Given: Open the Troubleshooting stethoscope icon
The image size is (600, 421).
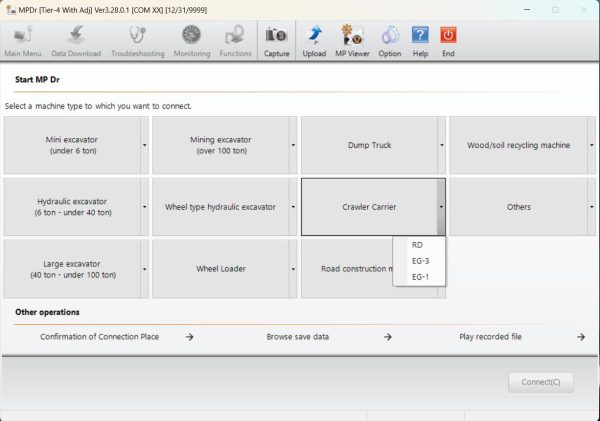Looking at the screenshot, I should click(x=138, y=41).
